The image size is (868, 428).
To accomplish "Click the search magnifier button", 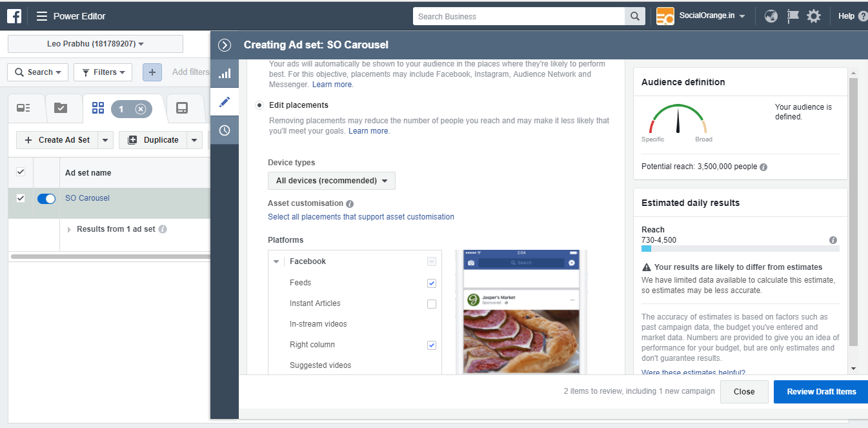I will click(635, 16).
